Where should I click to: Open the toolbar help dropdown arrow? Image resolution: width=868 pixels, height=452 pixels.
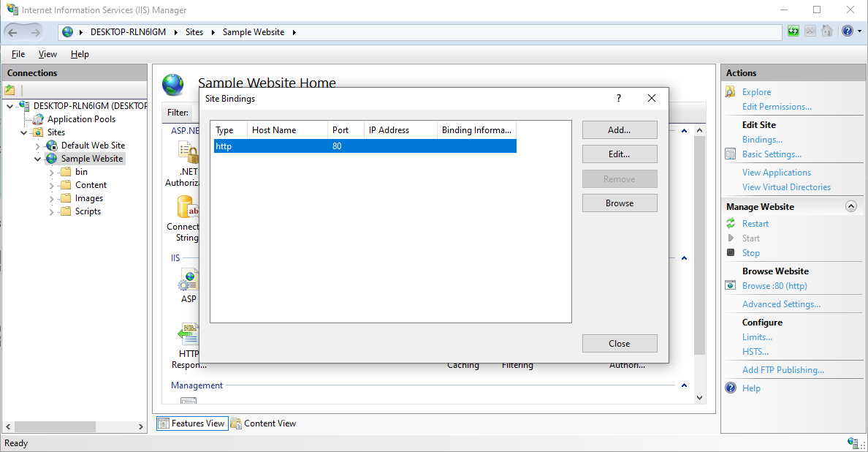860,31
